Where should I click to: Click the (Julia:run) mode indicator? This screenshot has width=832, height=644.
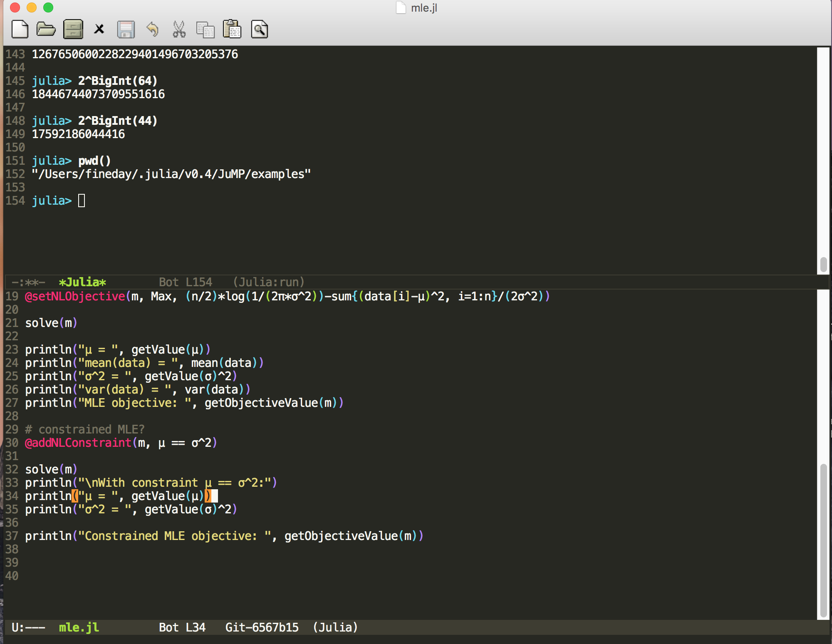tap(268, 282)
